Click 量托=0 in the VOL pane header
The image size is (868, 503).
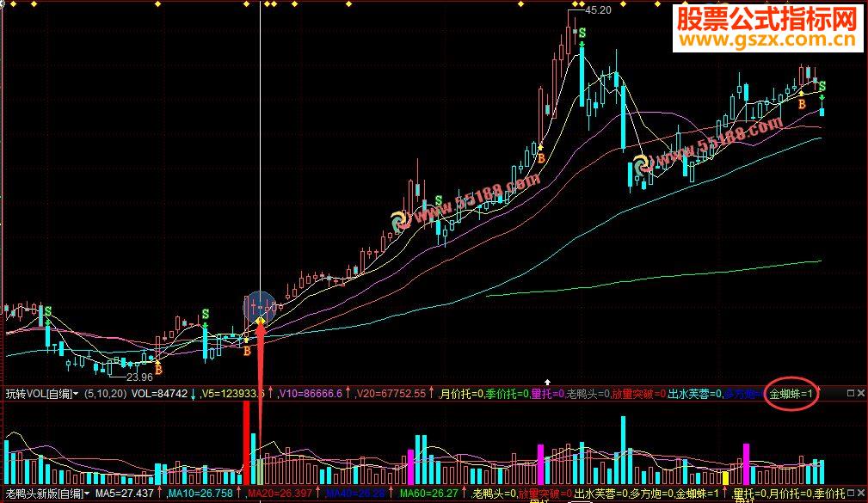coord(547,394)
